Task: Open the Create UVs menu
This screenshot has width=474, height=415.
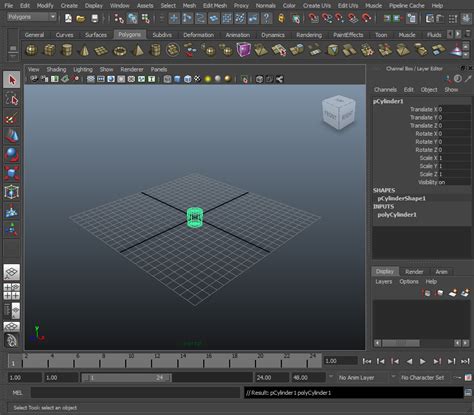Action: [x=317, y=6]
